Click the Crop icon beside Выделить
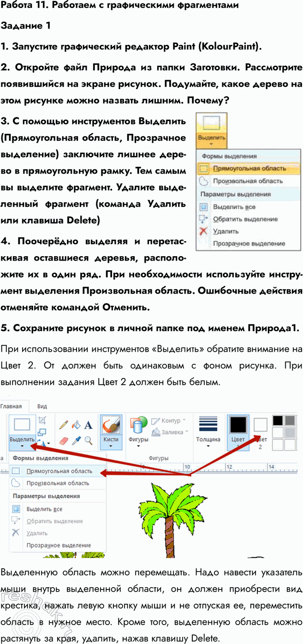 42,420
